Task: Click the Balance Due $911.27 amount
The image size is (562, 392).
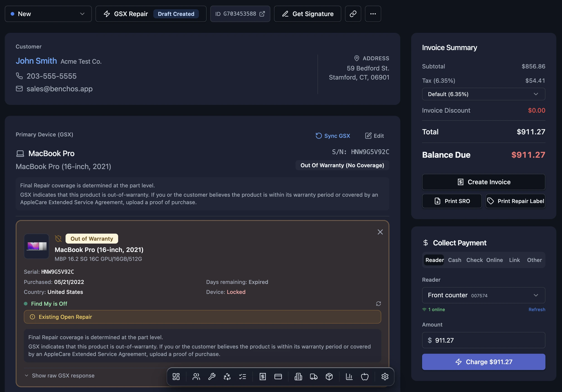Action: click(528, 155)
